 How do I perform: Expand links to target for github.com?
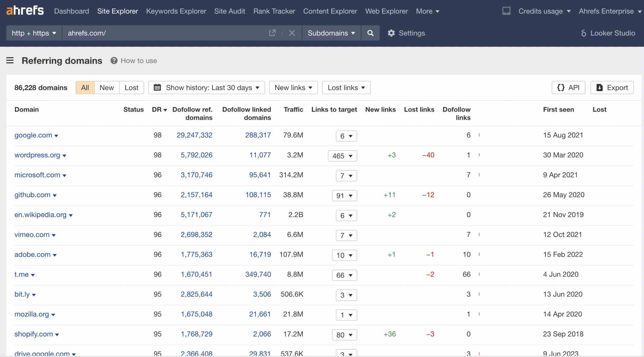[344, 195]
